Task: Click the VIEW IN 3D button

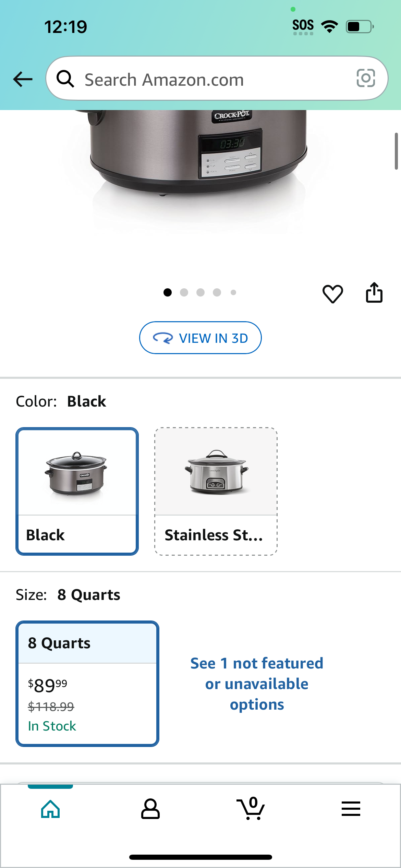Action: (200, 338)
